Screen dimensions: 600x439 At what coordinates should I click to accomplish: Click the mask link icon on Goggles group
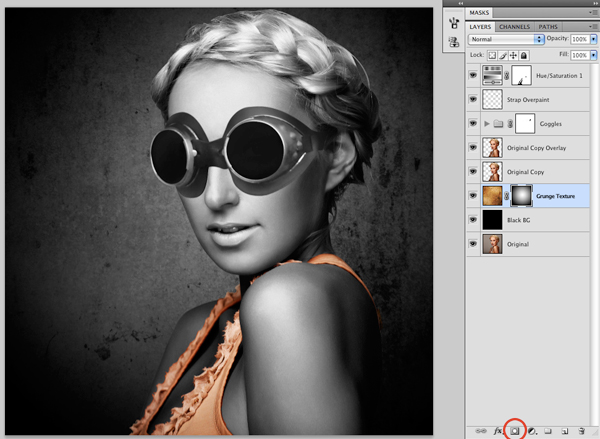[510, 124]
